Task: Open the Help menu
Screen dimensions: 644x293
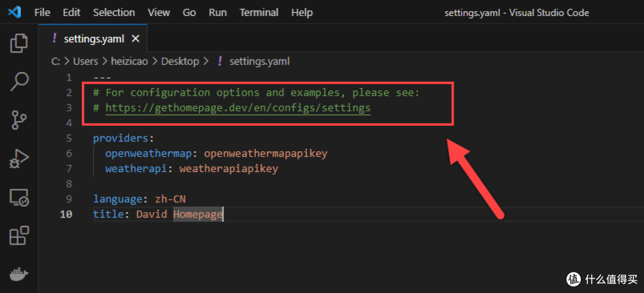Action: [302, 13]
